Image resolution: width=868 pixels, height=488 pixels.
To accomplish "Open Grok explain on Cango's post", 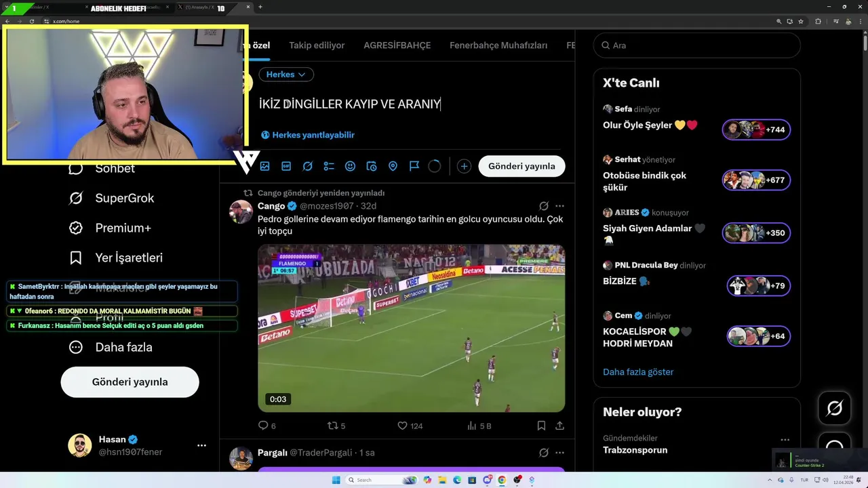I will (544, 206).
